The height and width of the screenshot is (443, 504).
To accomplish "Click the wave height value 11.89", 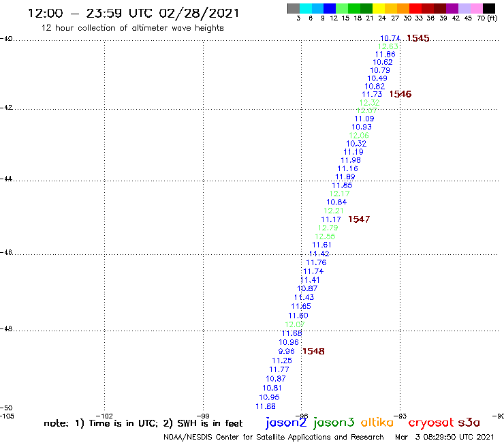I will 345,177.
